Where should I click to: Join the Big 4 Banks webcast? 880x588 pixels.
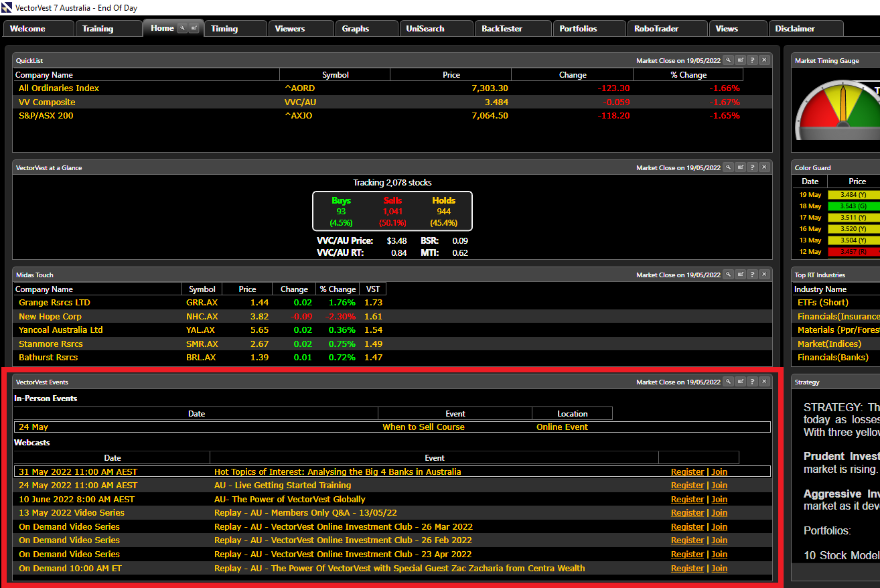[x=719, y=471]
